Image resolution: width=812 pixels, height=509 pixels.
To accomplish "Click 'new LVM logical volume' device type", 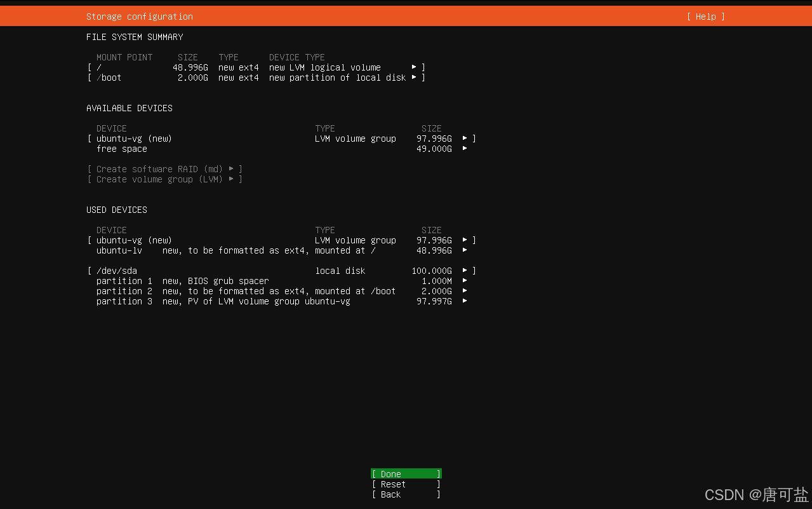I will (x=325, y=67).
